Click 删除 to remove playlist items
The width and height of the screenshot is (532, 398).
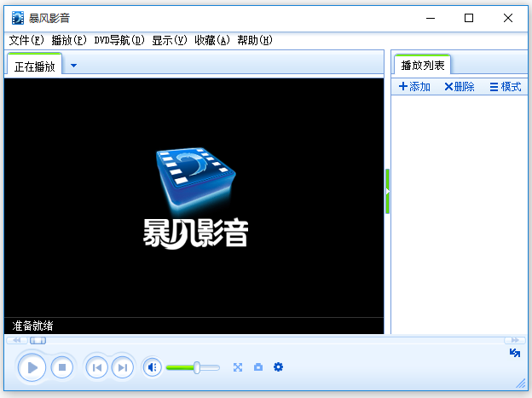(x=460, y=87)
